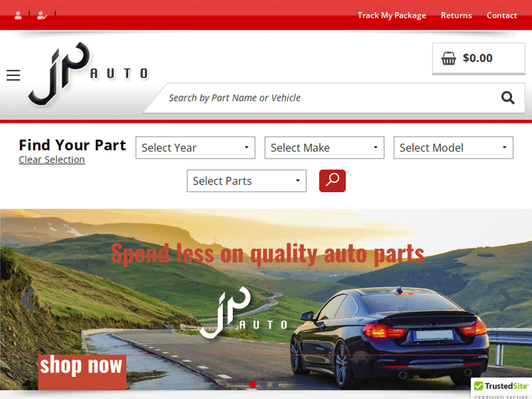The height and width of the screenshot is (399, 532).
Task: Click the register account icon with pencil
Action: click(x=42, y=16)
